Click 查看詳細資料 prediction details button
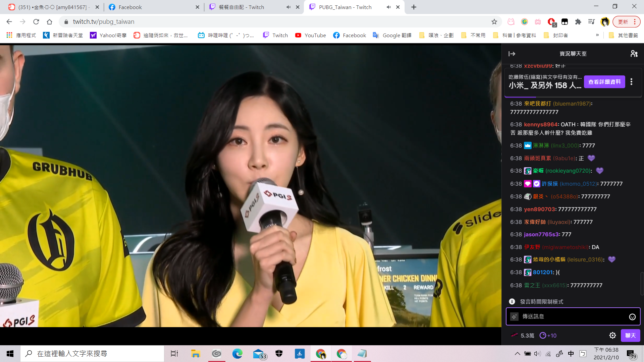Image resolution: width=644 pixels, height=362 pixels. click(x=604, y=82)
